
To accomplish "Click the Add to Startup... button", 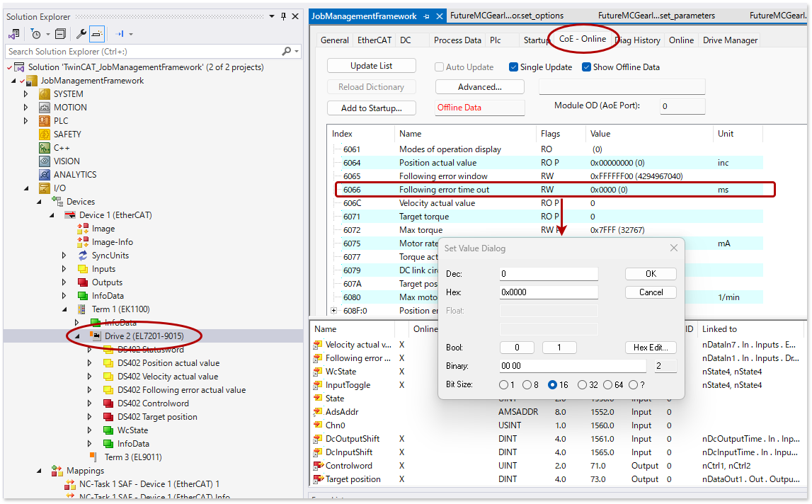I will point(371,108).
